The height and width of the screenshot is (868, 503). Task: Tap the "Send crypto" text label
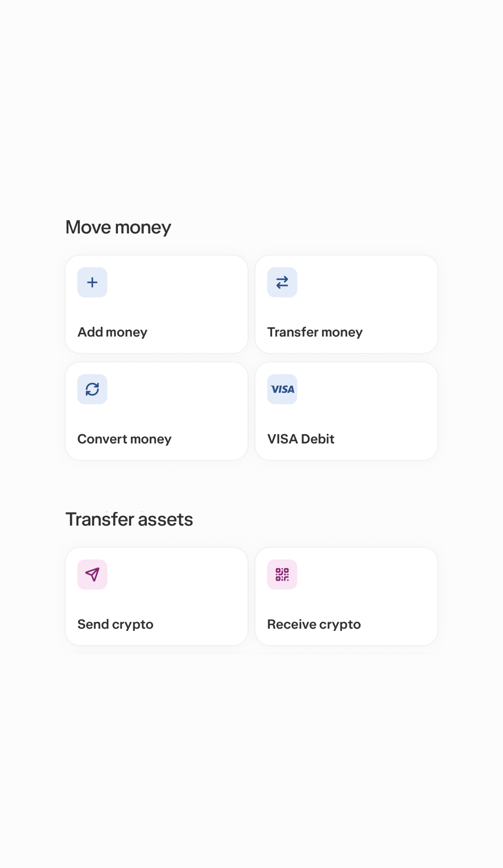(115, 624)
